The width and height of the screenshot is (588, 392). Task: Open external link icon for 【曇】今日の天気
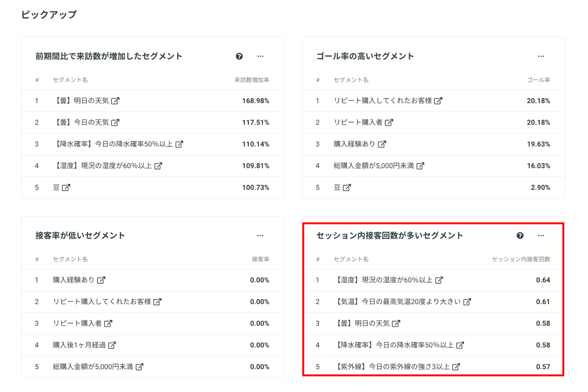(x=115, y=123)
